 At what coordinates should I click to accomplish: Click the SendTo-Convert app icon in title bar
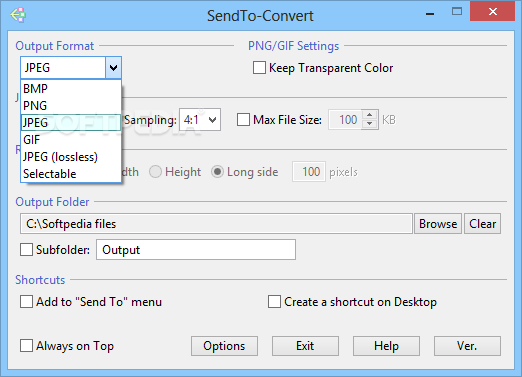[x=18, y=15]
